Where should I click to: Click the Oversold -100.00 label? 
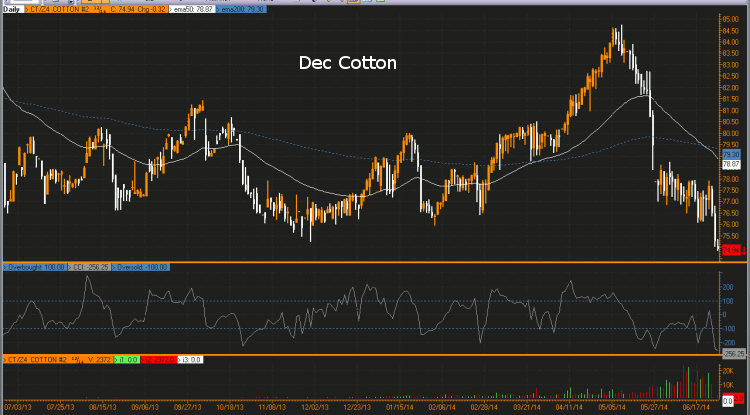coord(141,267)
